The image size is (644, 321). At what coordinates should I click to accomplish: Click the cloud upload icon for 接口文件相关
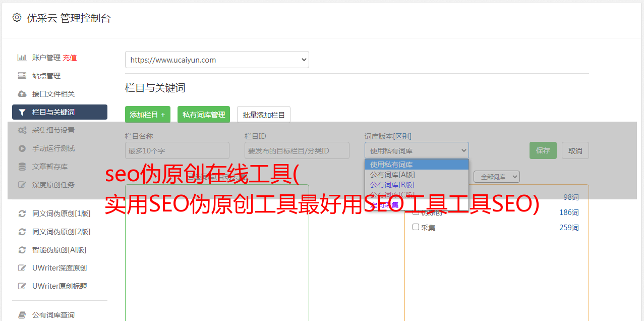click(x=22, y=94)
